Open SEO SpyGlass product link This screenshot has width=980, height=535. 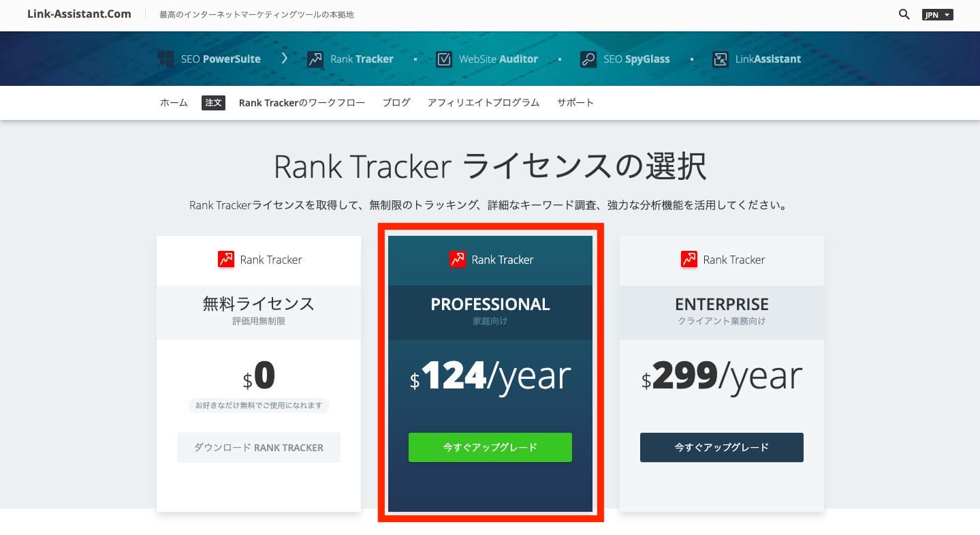[637, 59]
